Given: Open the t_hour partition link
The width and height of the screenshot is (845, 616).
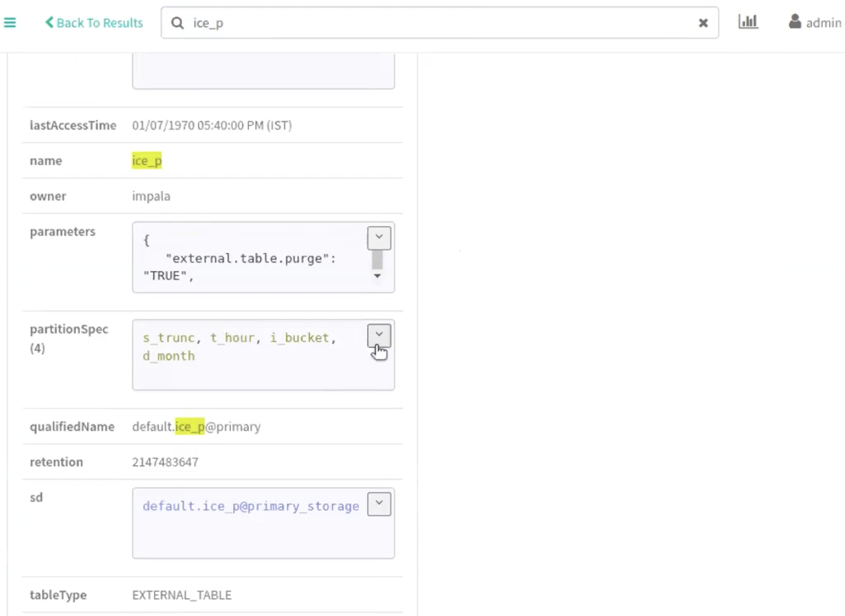Looking at the screenshot, I should pyautogui.click(x=232, y=337).
